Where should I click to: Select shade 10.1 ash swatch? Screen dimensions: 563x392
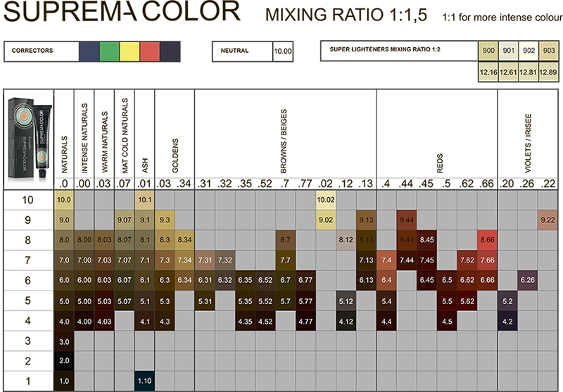pos(145,200)
